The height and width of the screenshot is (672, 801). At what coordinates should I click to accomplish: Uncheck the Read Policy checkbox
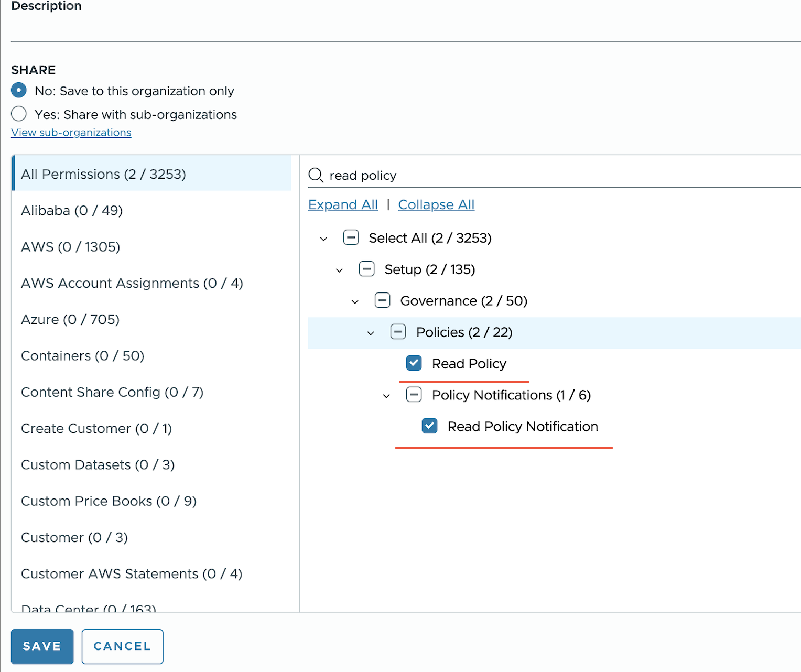[x=414, y=363]
